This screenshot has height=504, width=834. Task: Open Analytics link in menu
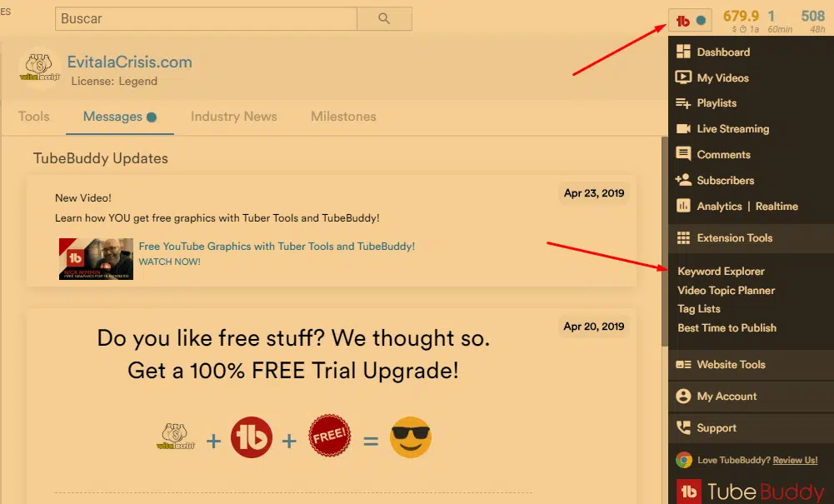point(720,207)
